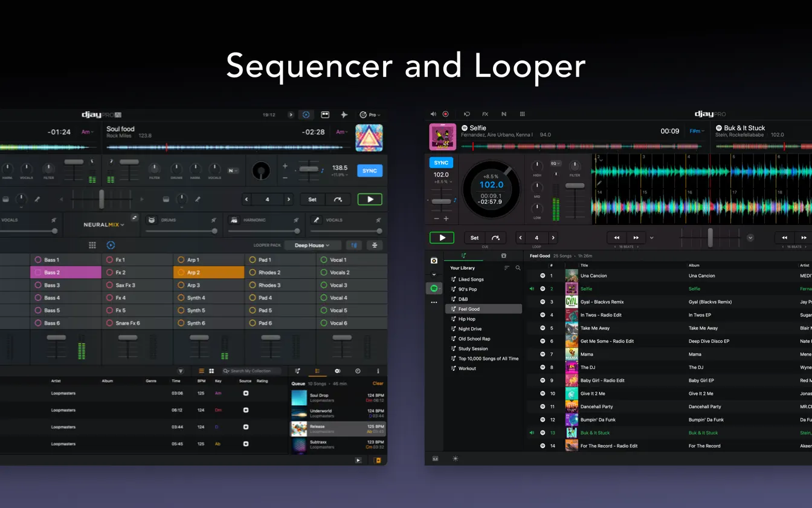Screen dimensions: 812x508
Task: Click the crossfader in the left window
Action: point(101,199)
